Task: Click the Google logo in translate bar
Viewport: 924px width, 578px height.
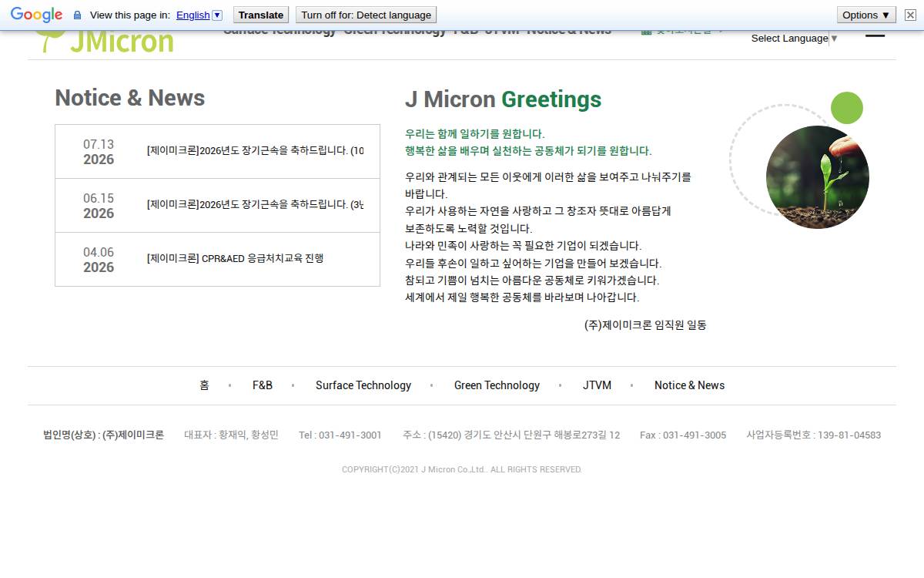Action: (36, 15)
